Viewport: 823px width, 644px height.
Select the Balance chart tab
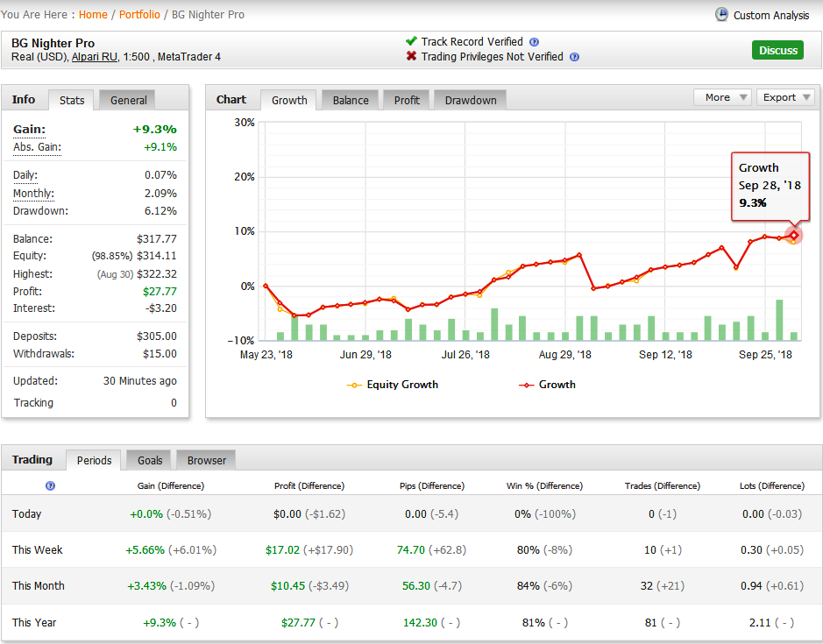(350, 100)
